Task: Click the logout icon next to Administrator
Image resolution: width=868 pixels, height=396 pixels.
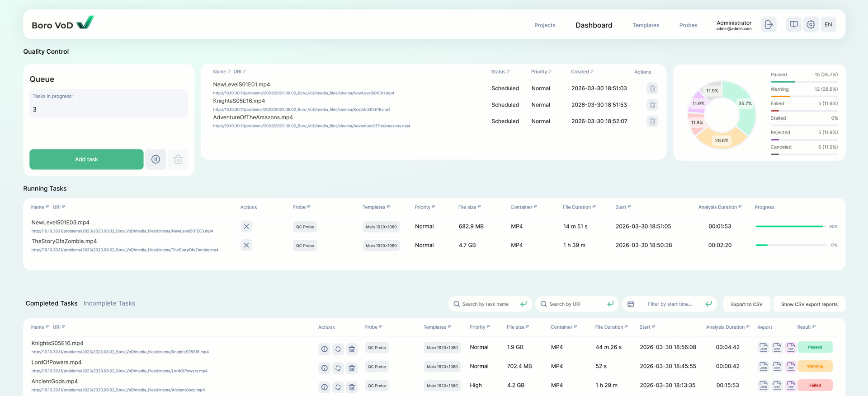Action: (x=769, y=24)
